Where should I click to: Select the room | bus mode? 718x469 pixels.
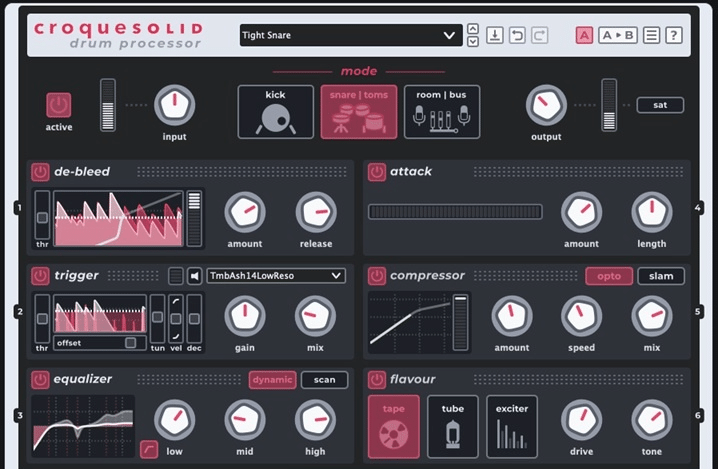(442, 112)
